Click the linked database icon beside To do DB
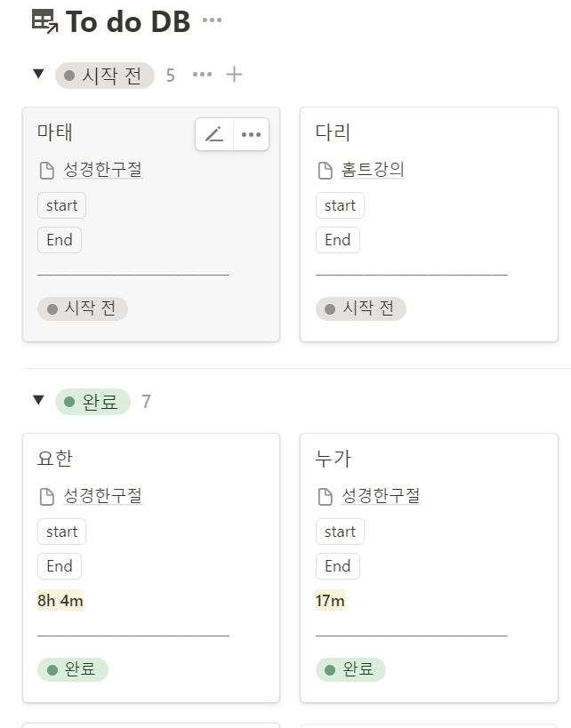The width and height of the screenshot is (571, 728). coord(44,22)
